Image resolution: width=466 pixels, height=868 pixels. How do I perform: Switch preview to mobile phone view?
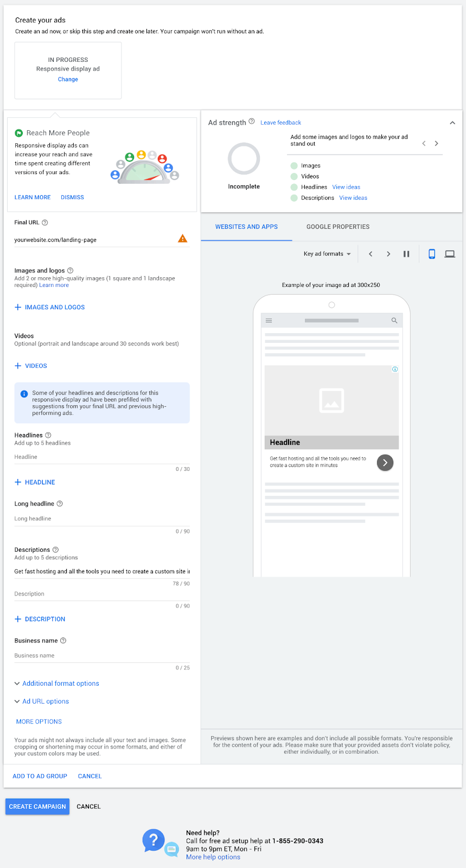click(x=432, y=254)
